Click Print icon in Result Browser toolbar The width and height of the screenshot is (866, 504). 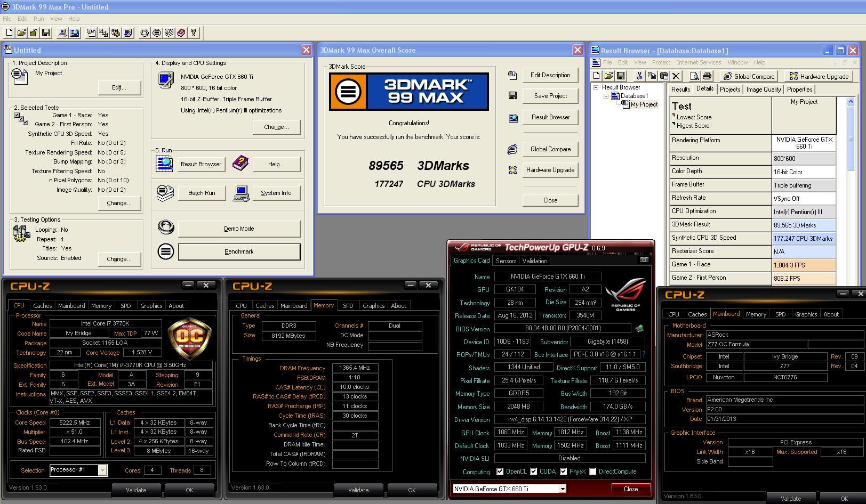click(x=707, y=76)
